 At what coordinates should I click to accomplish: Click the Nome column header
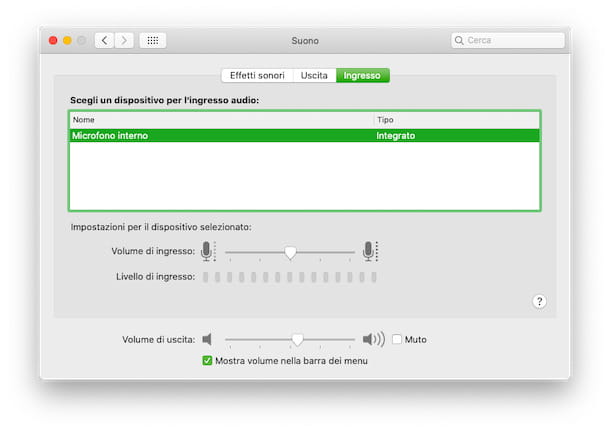pyautogui.click(x=222, y=120)
